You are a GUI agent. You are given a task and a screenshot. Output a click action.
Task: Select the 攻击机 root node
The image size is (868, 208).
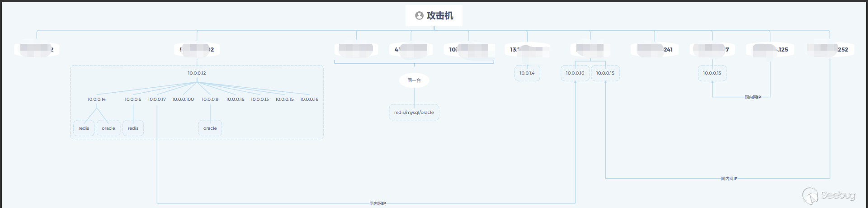434,16
